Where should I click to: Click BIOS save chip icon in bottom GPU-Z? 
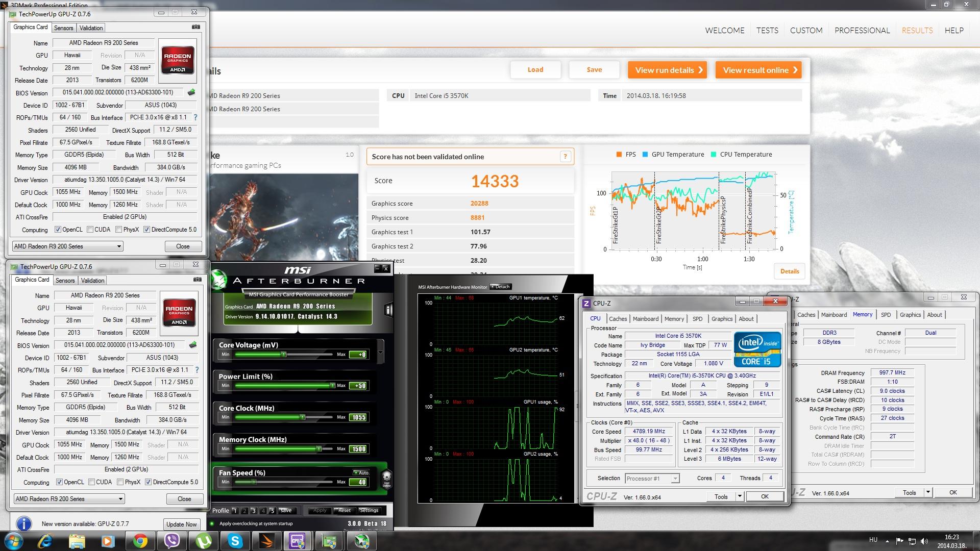(193, 345)
